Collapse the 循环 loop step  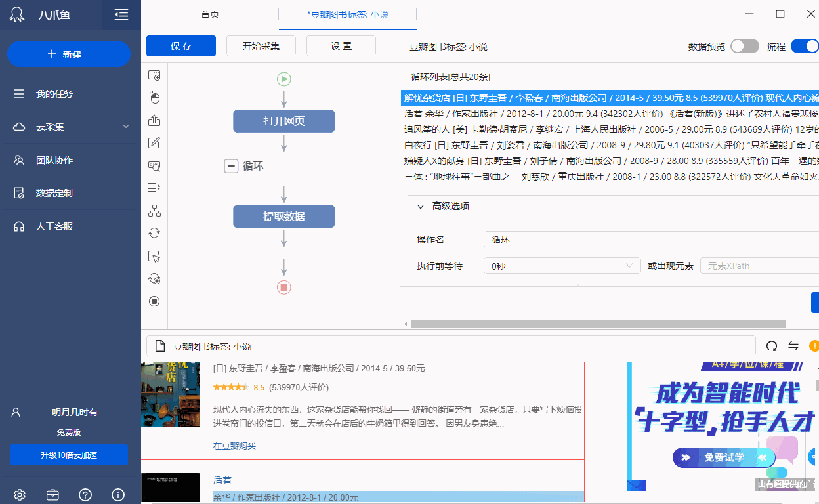click(231, 166)
